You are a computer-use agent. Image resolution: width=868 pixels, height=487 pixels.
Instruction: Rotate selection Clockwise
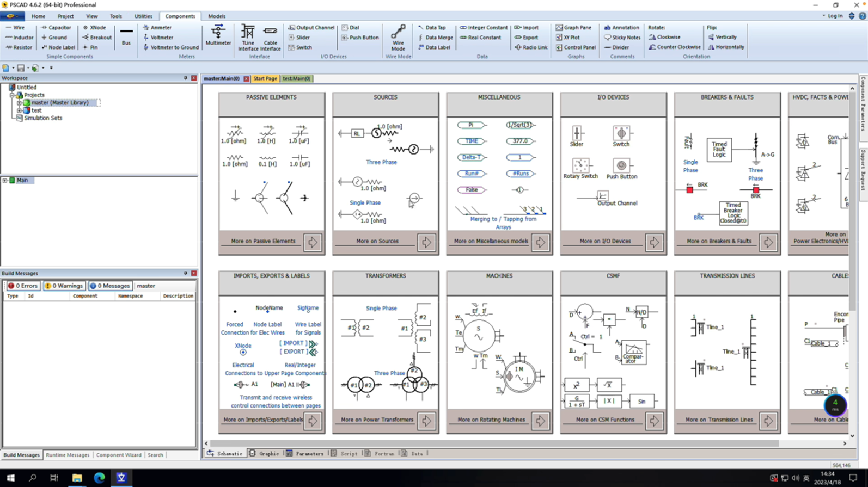pyautogui.click(x=664, y=37)
